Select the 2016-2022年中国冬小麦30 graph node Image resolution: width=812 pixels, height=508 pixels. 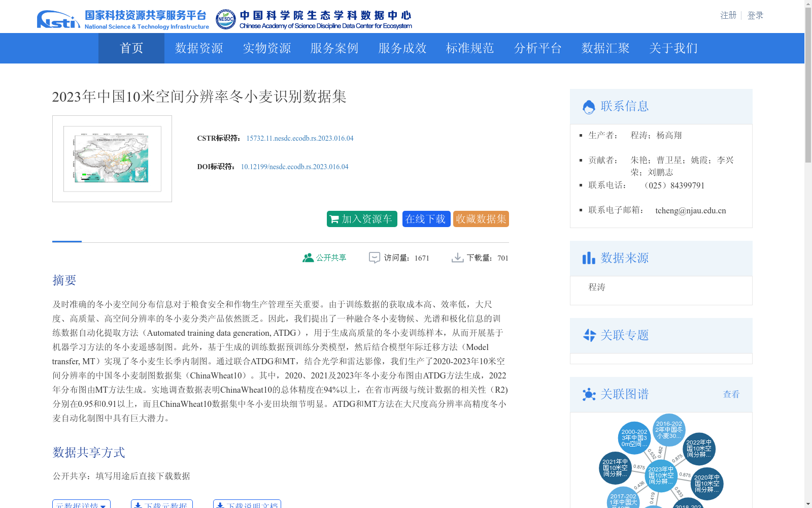(x=669, y=430)
